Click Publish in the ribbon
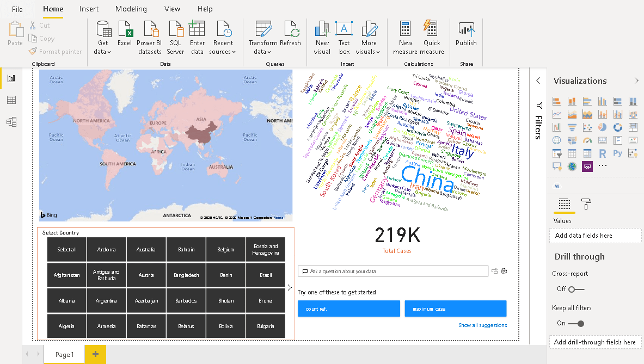The height and width of the screenshot is (364, 644). (466, 33)
